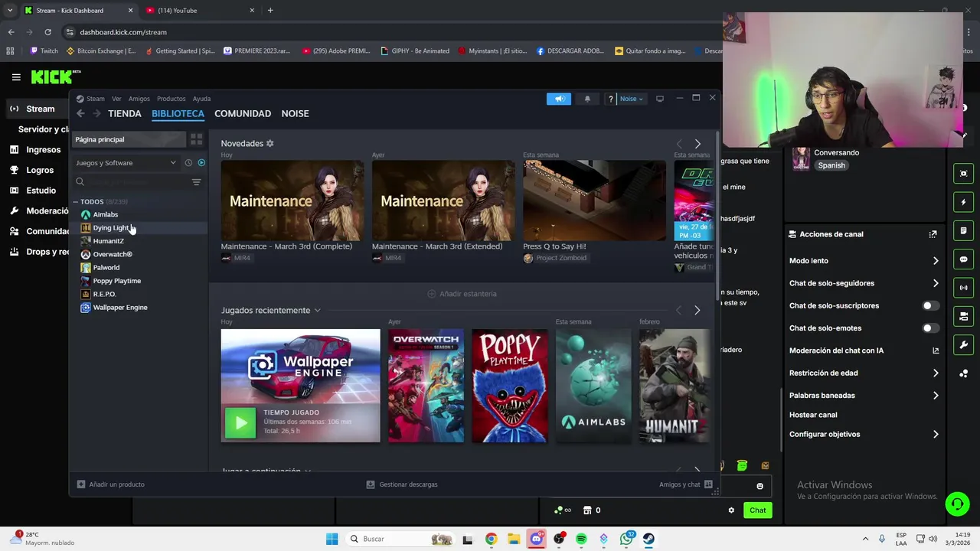Open the recent activity clock filter
This screenshot has height=551, width=980.
[188, 163]
